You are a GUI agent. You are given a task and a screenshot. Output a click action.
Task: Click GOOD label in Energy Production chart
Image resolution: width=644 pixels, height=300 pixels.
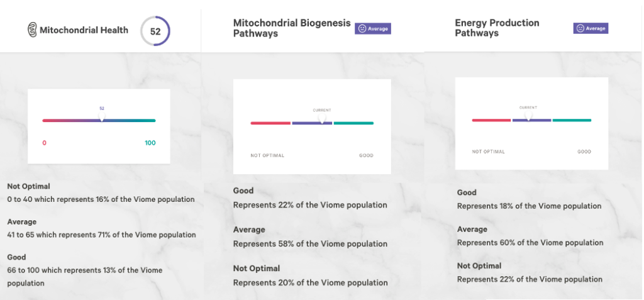pyautogui.click(x=584, y=152)
